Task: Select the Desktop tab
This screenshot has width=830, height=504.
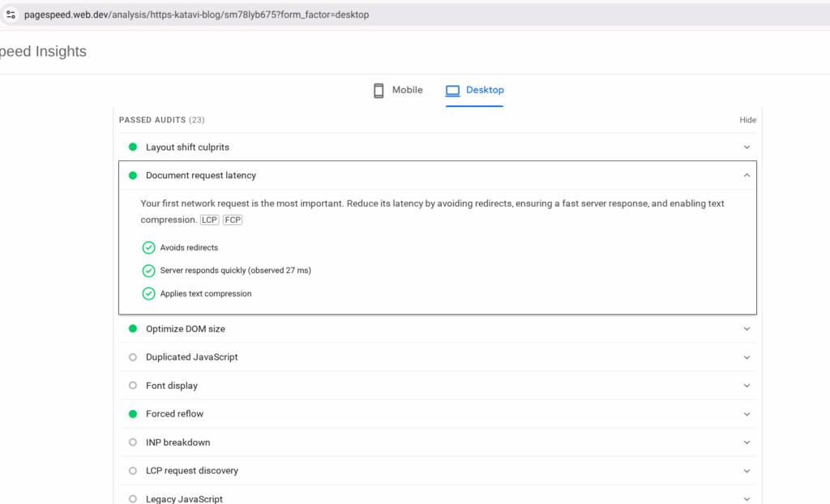Action: point(475,89)
